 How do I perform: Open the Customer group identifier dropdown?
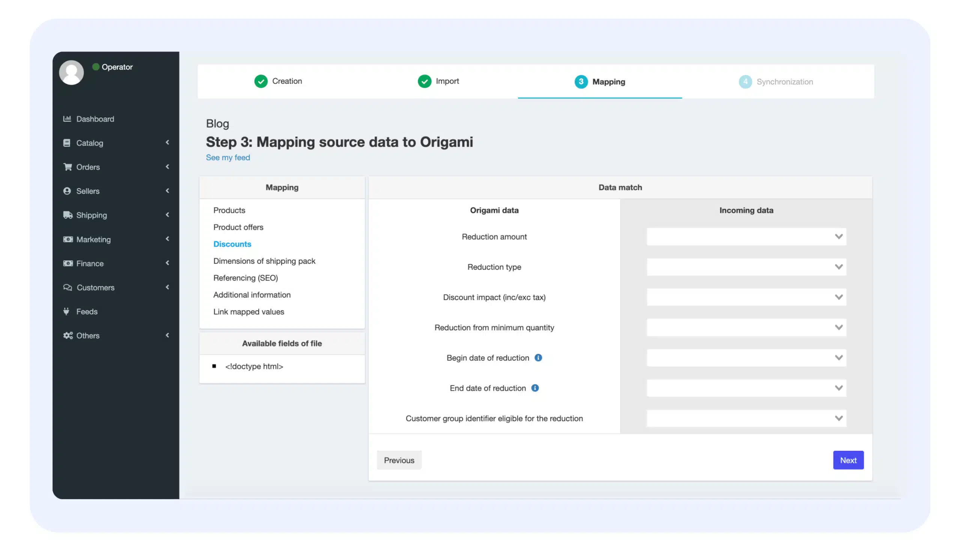[x=746, y=418]
